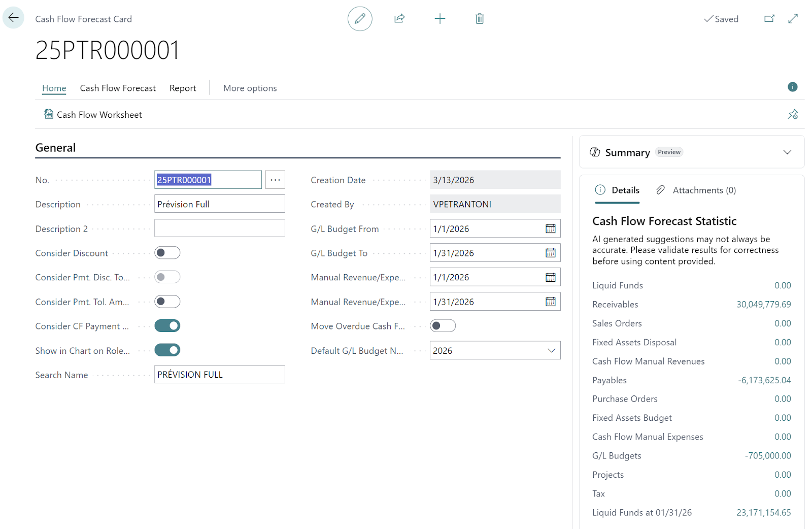The image size is (812, 529).
Task: Open the Cash Flow Forecast menu
Action: tap(118, 88)
